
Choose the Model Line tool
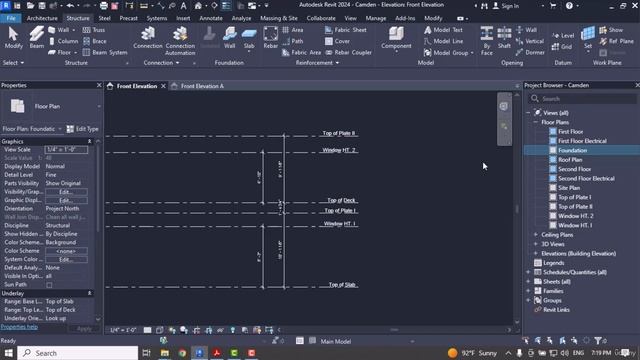click(443, 41)
